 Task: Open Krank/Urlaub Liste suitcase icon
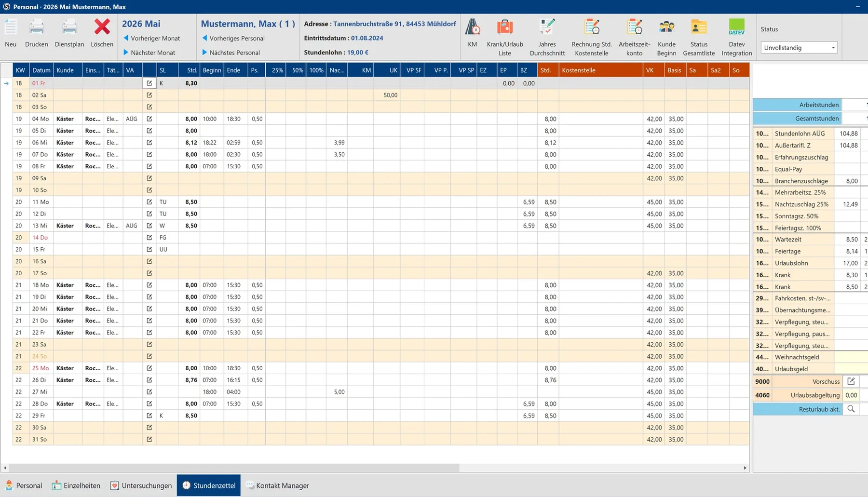pos(505,27)
